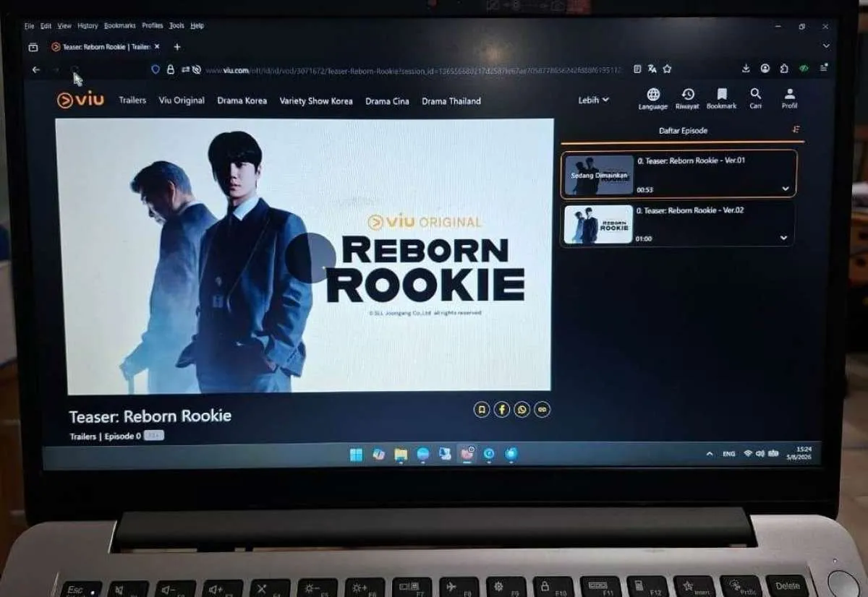Bookmark this teaser using round bookmark icon
This screenshot has height=597, width=868.
482,410
